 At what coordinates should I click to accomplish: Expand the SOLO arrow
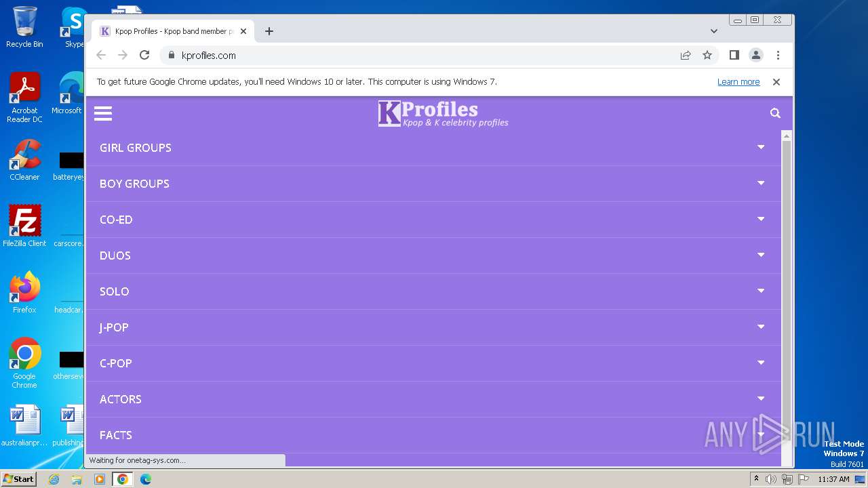pos(761,291)
